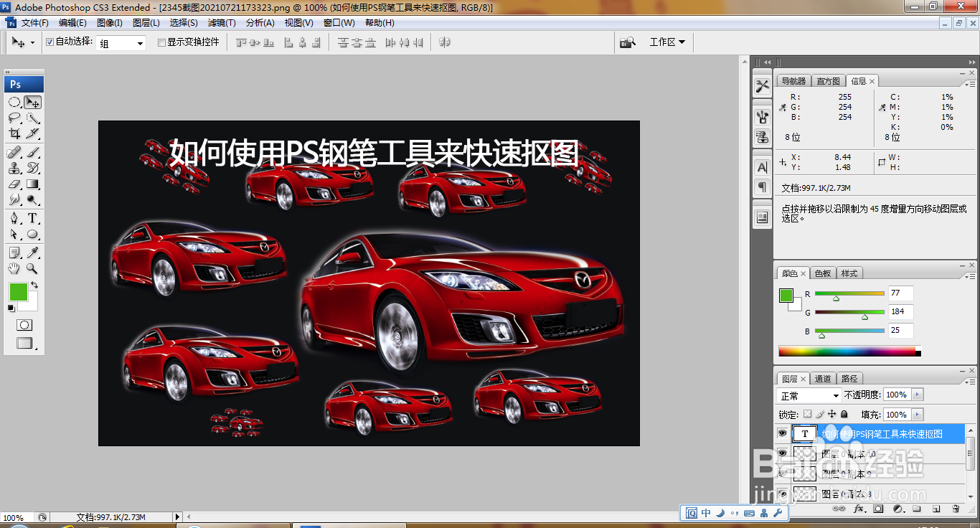Viewport: 980px width, 528px height.
Task: Add a layer mask
Action: (x=878, y=509)
